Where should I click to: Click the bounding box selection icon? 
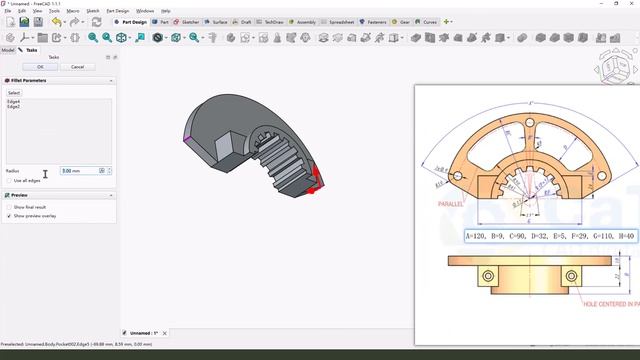(x=176, y=38)
